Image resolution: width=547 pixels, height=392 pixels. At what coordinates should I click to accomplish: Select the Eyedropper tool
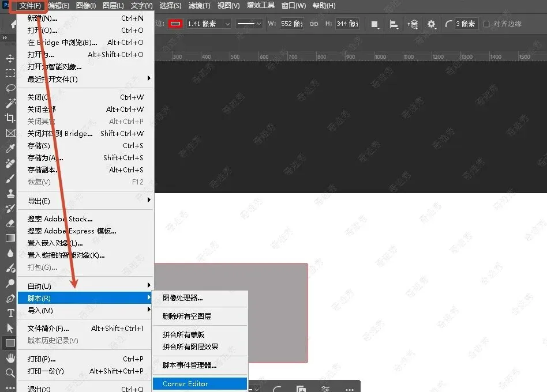10,148
